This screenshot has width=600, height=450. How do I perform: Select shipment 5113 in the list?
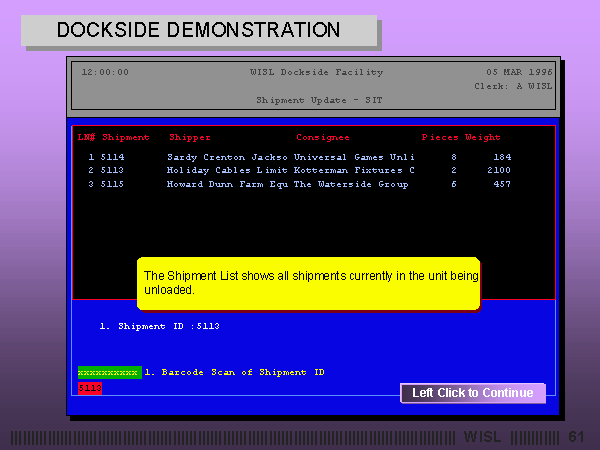112,170
